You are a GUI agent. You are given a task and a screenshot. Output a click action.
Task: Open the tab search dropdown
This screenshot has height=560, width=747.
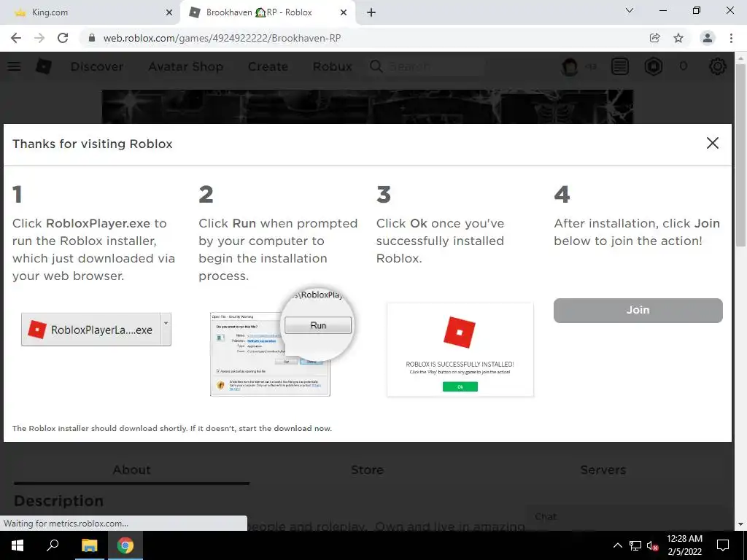(x=630, y=10)
